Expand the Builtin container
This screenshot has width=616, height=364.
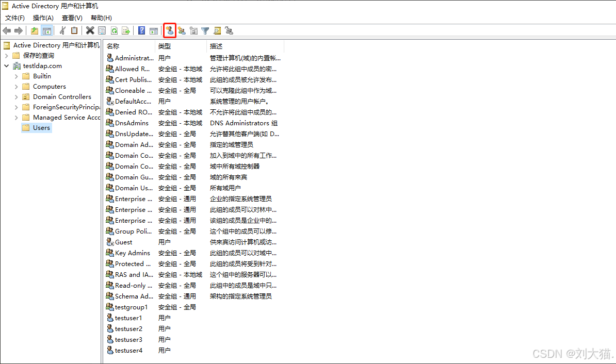tap(16, 76)
